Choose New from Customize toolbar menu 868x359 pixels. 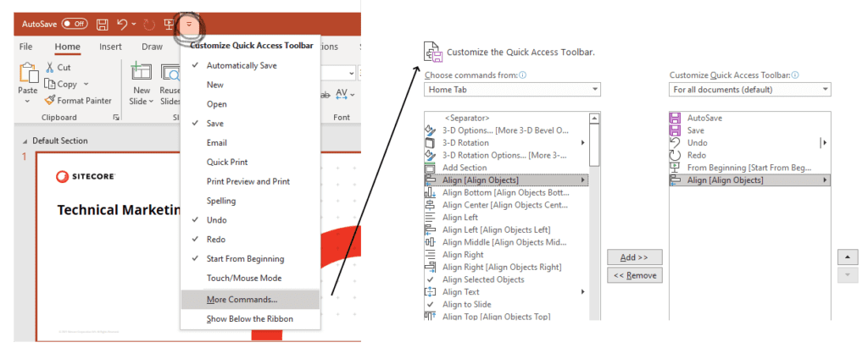[x=250, y=85]
